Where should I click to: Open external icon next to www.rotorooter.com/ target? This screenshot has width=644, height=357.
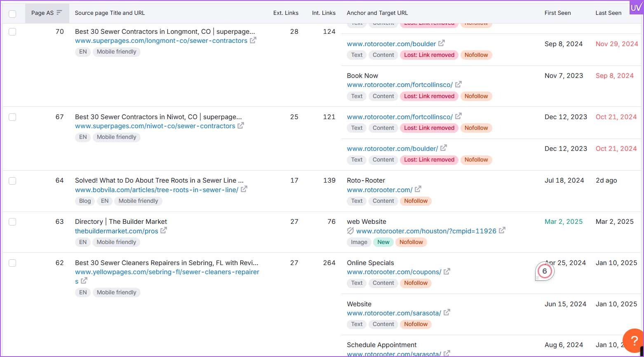coord(418,189)
